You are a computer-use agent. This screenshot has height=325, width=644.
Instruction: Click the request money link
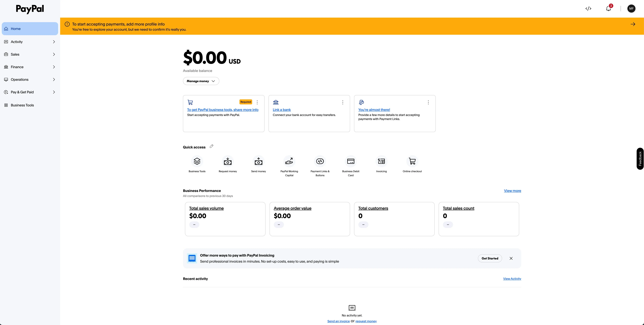point(366,321)
